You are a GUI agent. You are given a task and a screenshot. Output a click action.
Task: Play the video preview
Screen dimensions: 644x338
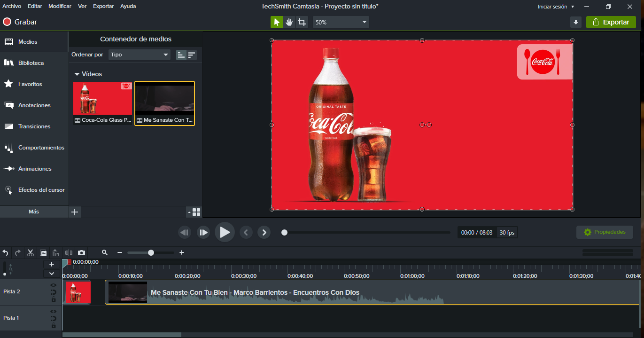tap(225, 232)
